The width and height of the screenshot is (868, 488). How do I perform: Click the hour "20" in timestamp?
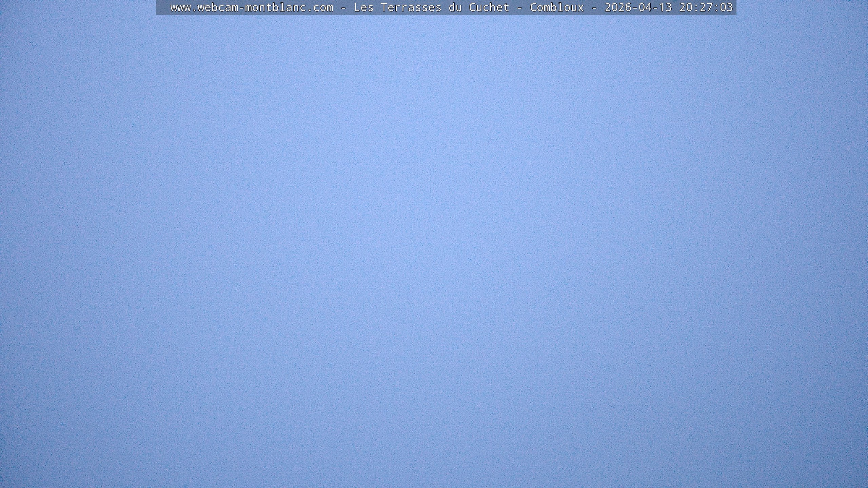coord(686,7)
